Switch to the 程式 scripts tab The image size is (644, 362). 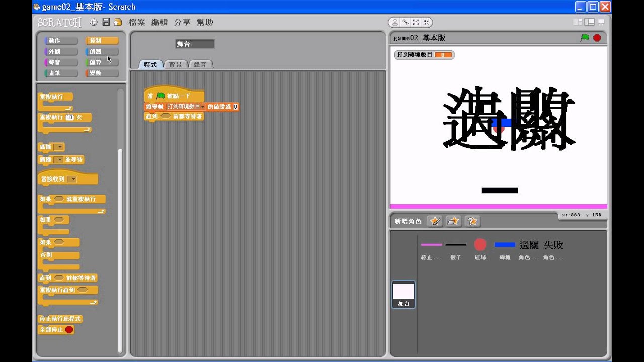point(150,64)
